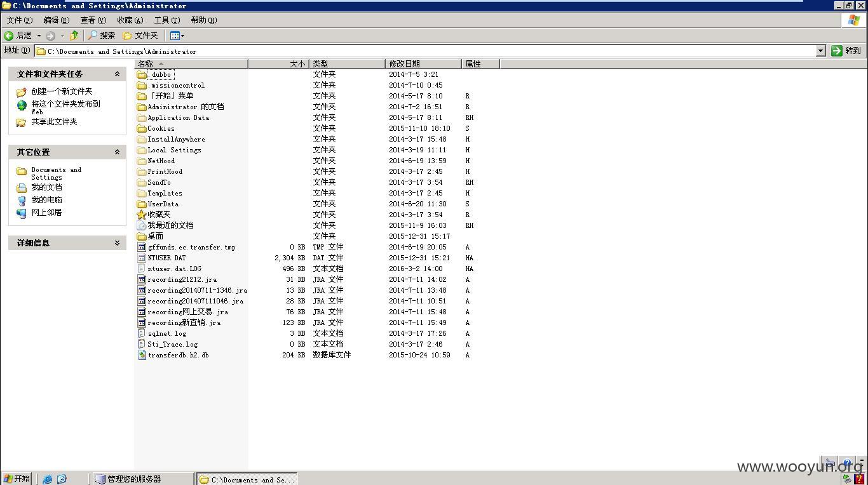Select the 收藏夹 star icon
Image resolution: width=868 pixels, height=485 pixels.
(142, 215)
